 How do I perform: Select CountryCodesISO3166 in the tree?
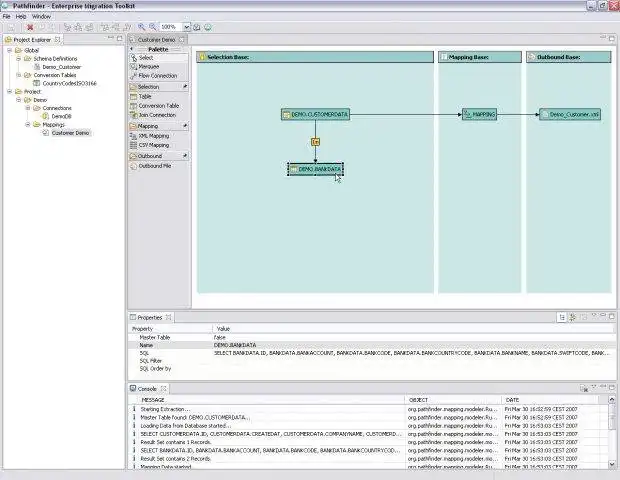(x=69, y=83)
